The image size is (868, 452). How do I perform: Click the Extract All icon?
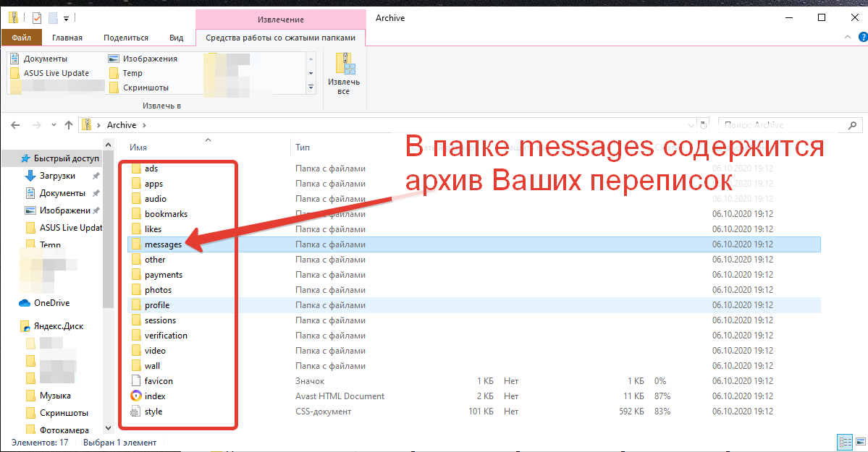click(x=345, y=64)
